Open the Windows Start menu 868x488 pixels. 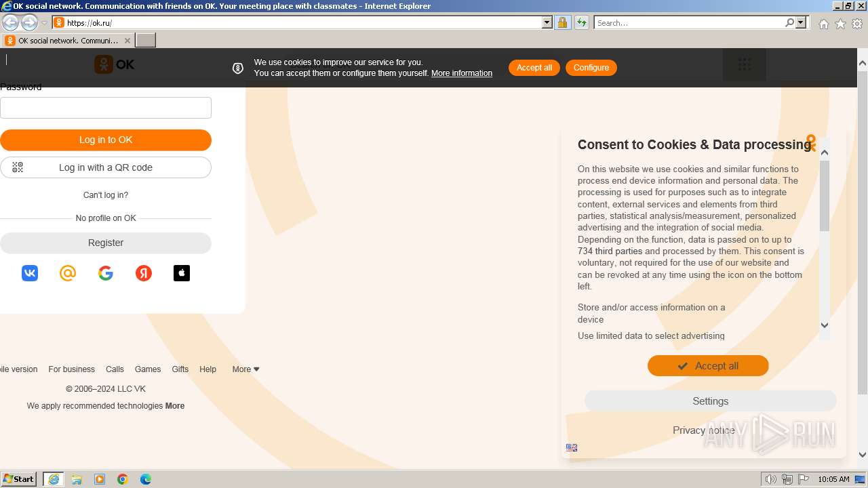point(19,479)
